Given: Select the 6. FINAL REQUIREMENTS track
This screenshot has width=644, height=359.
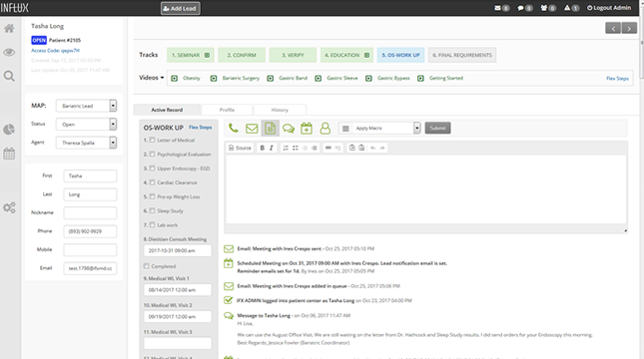Looking at the screenshot, I should (x=462, y=55).
